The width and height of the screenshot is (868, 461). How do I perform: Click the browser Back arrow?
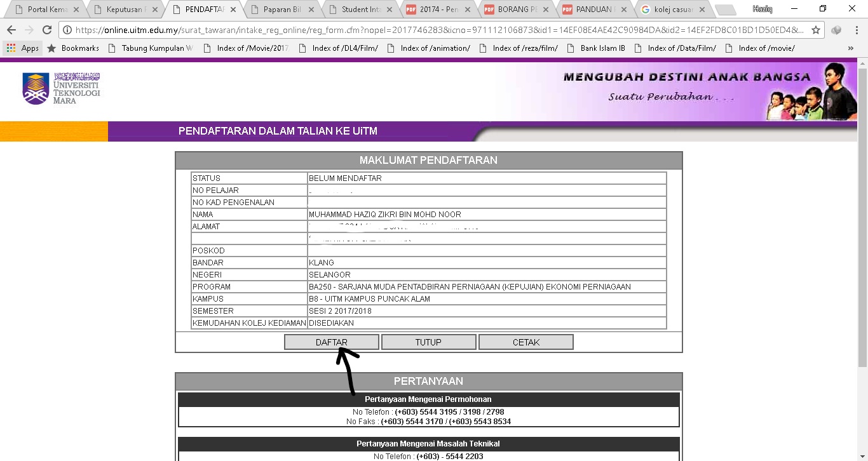pyautogui.click(x=11, y=30)
